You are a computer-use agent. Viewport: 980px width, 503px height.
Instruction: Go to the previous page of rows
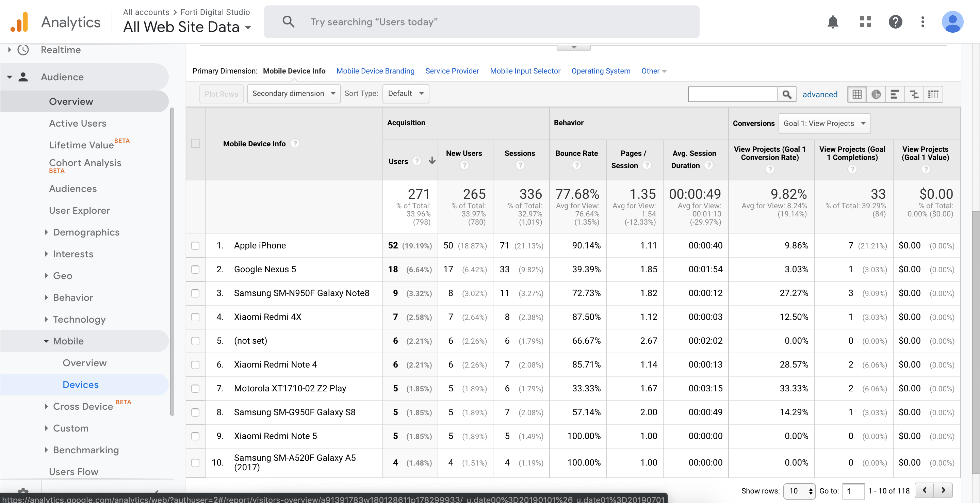[x=925, y=490]
